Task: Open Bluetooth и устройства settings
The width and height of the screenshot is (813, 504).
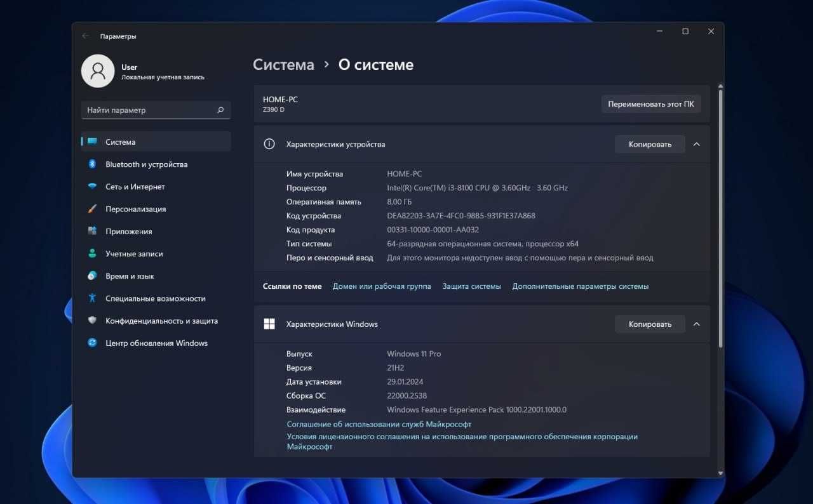Action: pyautogui.click(x=156, y=164)
